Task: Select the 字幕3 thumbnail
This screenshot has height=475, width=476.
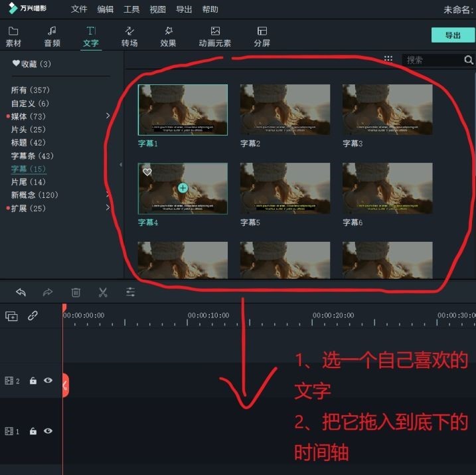Action: (x=387, y=110)
